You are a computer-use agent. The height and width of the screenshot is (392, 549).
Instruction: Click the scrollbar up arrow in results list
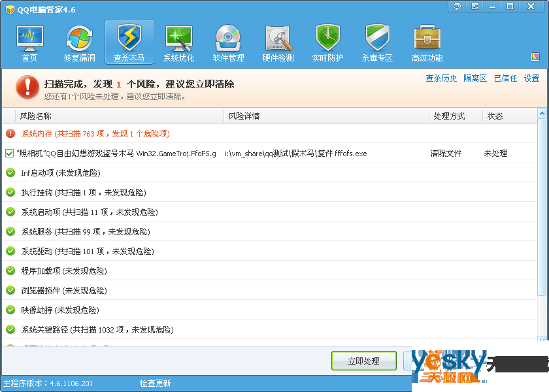pyautogui.click(x=542, y=114)
